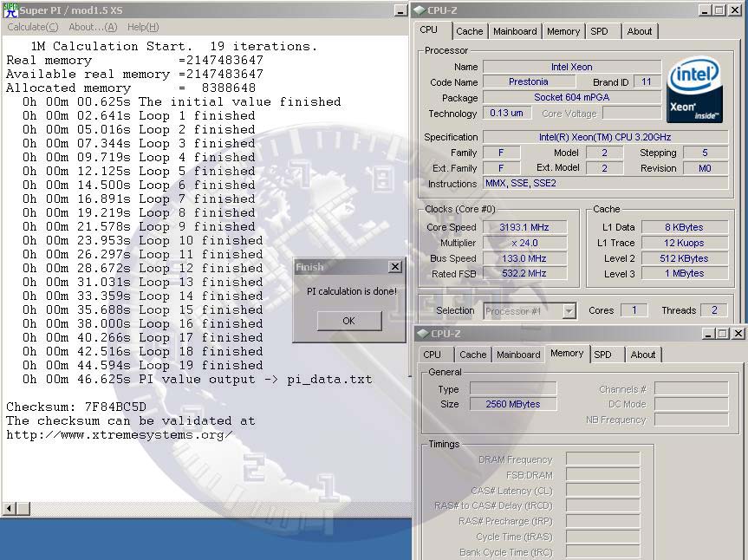748x560 pixels.
Task: Minimize the lower CPU-Z window
Action: point(709,334)
